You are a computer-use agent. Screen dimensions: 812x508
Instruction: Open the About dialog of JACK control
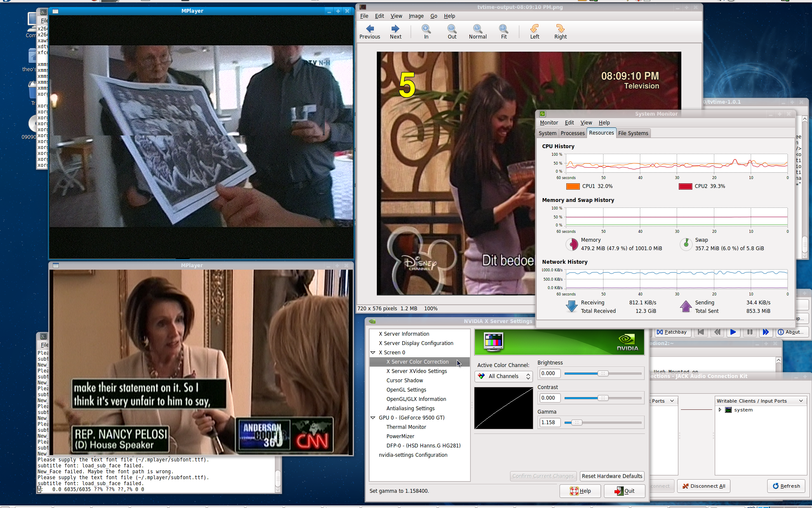(x=792, y=332)
